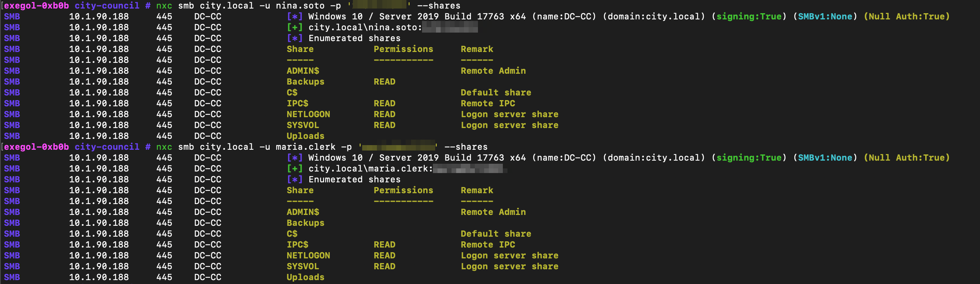The image size is (980, 284).
Task: Click SMBv1:None in the second Windows banner line
Action: coord(825,158)
